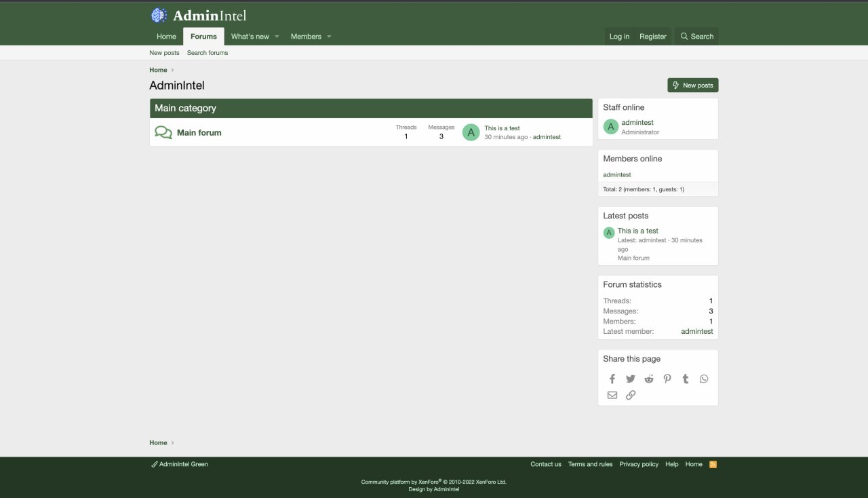The width and height of the screenshot is (868, 498).
Task: Switch to the Forums tab
Action: point(203,37)
